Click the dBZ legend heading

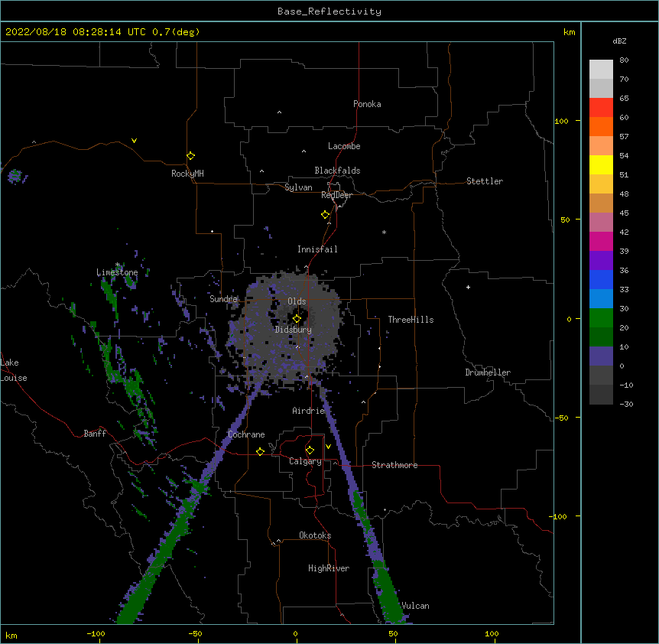point(619,41)
